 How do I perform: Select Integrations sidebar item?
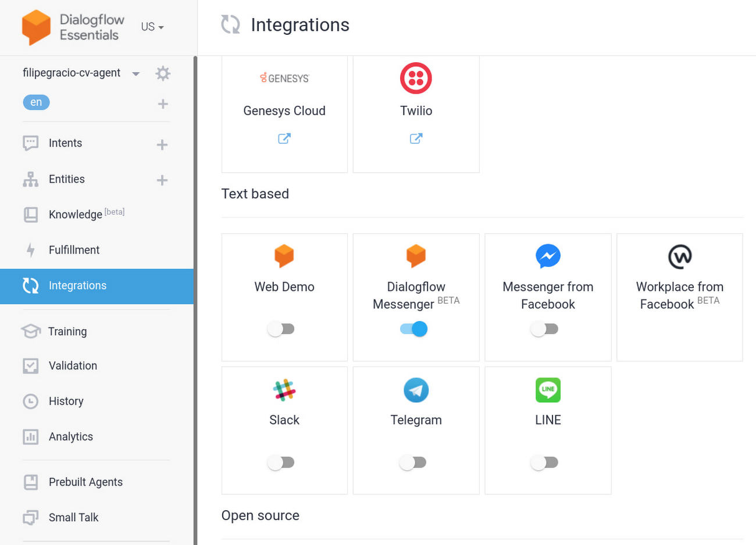tap(97, 286)
